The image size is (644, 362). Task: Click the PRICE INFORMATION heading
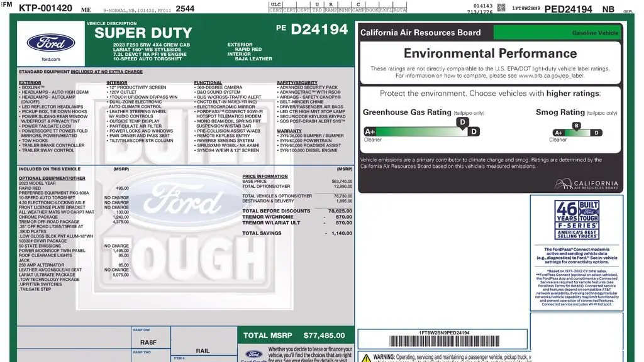tap(265, 177)
